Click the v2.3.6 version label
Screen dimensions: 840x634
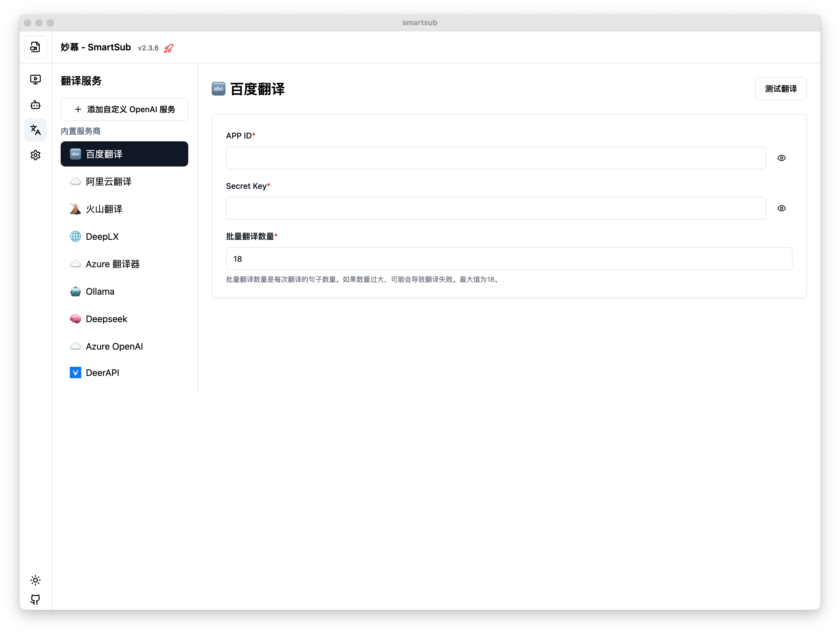(148, 48)
